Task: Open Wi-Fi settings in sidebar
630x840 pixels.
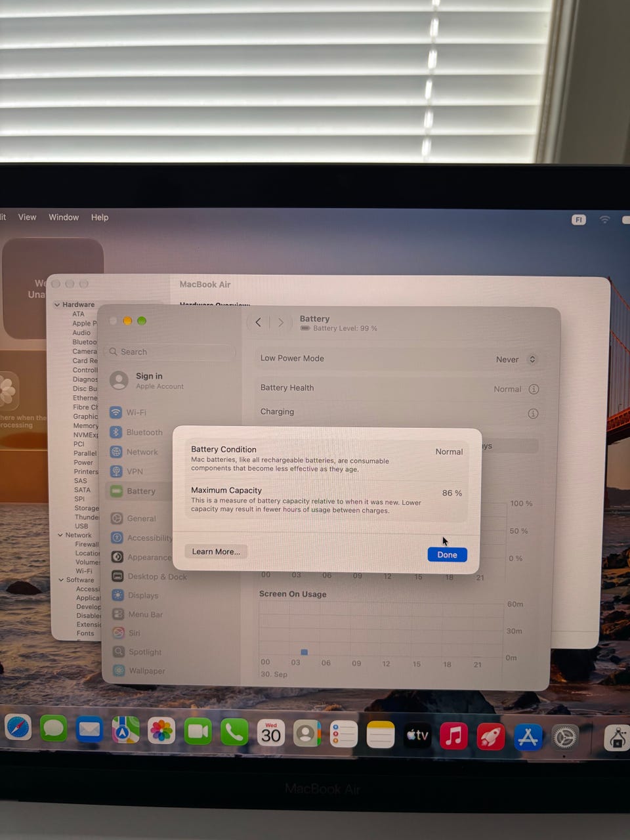Action: click(x=129, y=412)
